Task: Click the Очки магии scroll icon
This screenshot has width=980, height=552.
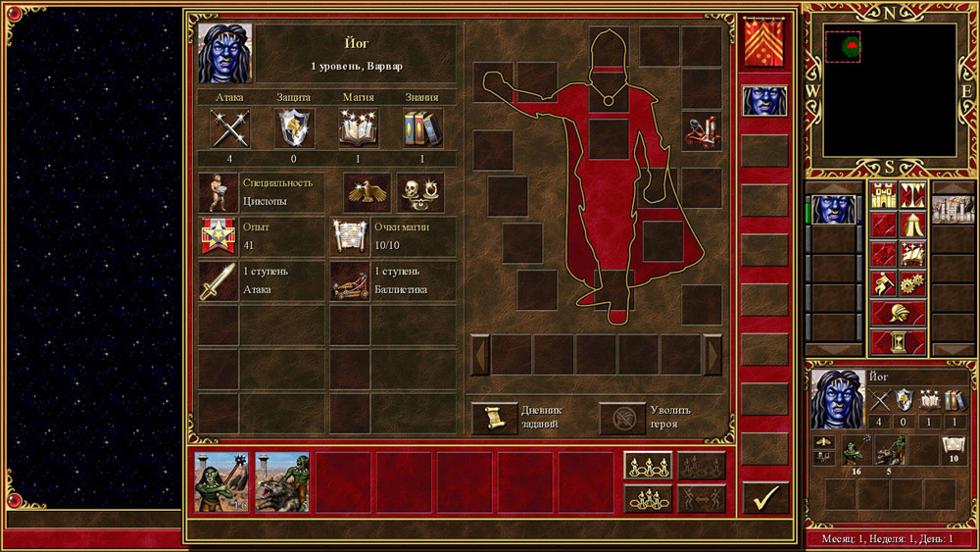Action: [349, 236]
